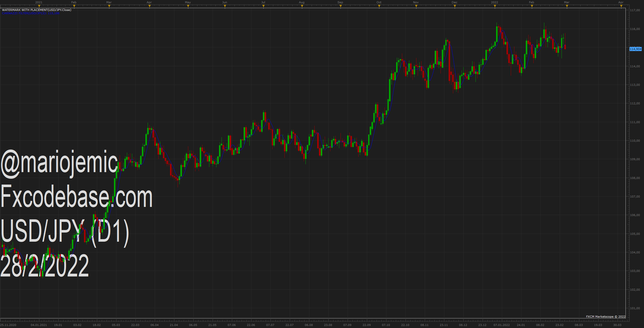Click the Jul month marker
Viewport: 644px width, 328px height.
click(263, 2)
